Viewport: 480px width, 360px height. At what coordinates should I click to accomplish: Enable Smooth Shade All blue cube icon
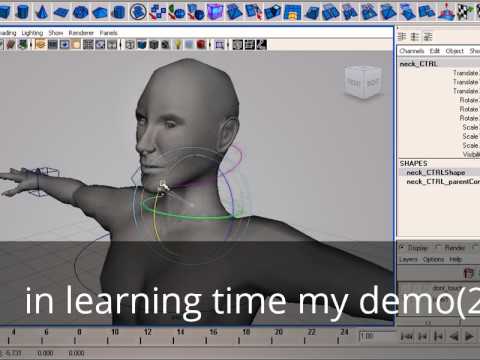[142, 45]
